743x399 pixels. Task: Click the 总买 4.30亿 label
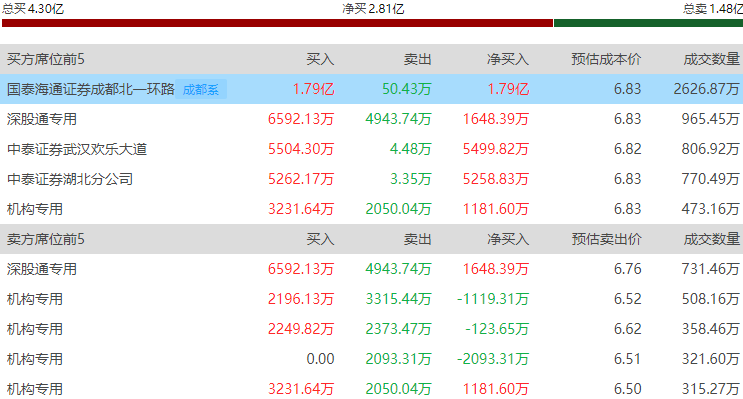pyautogui.click(x=33, y=9)
